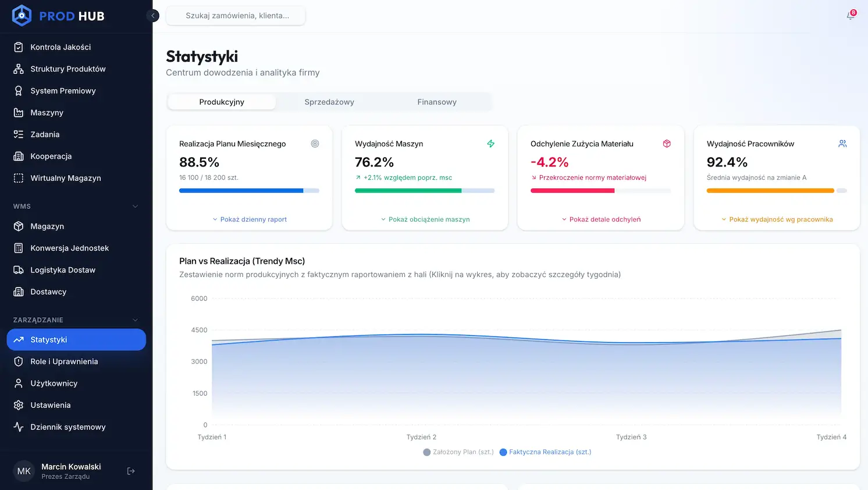This screenshot has width=868, height=490.
Task: Expand Pokaż dzienny raport
Action: click(249, 219)
